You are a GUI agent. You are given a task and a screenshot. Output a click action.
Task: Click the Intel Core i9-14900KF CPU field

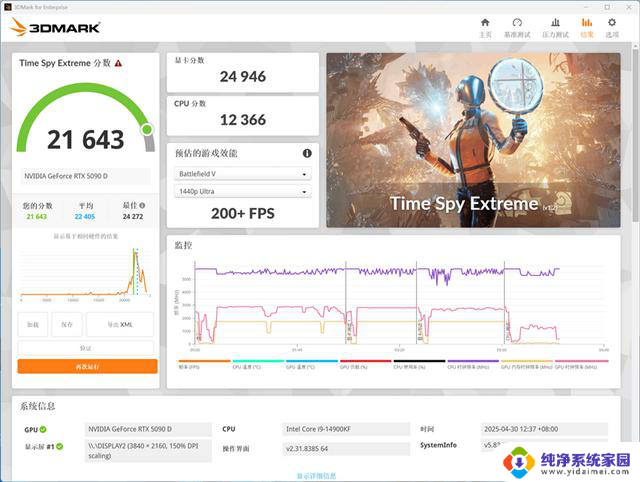[346, 429]
